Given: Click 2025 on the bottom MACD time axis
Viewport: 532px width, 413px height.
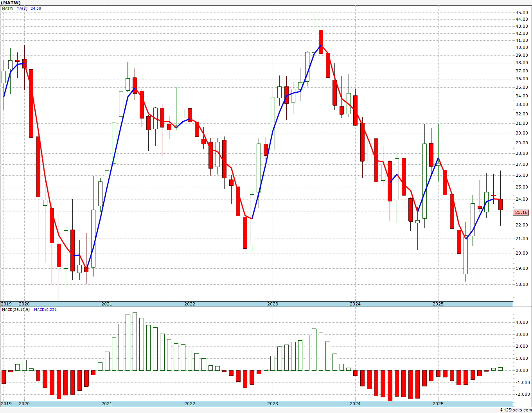Looking at the screenshot, I should tap(438, 404).
